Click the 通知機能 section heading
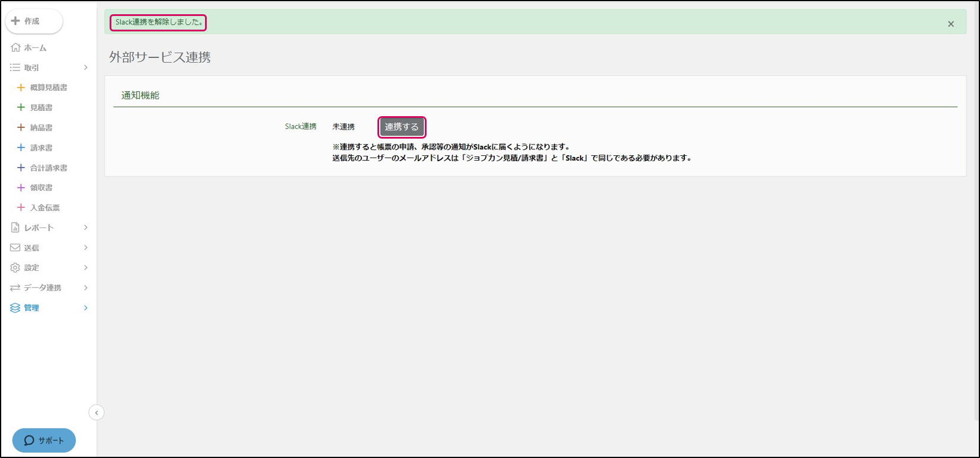The image size is (980, 458). pos(140,95)
